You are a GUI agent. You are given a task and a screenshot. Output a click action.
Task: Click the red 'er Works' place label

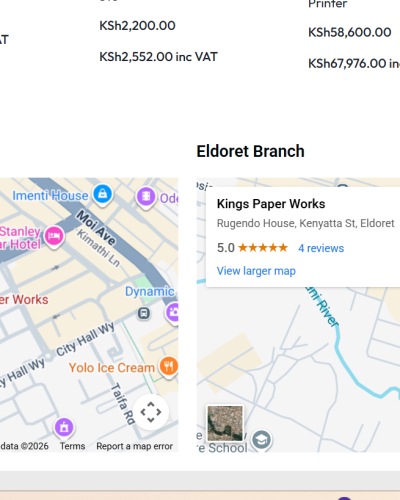[24, 300]
